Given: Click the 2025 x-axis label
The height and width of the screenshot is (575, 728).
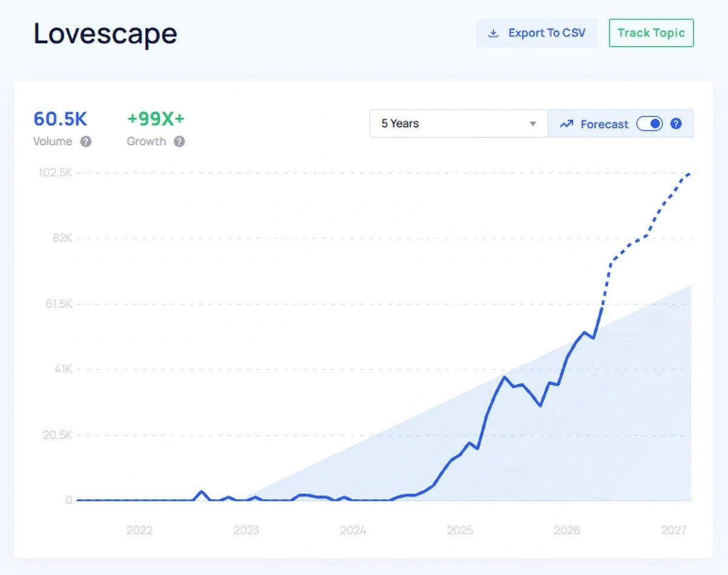Looking at the screenshot, I should [x=460, y=530].
